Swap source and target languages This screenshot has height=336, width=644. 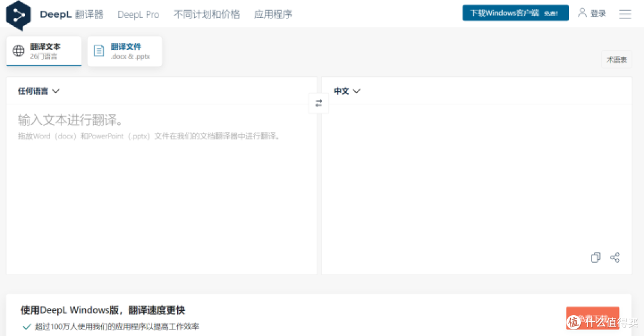click(x=318, y=104)
